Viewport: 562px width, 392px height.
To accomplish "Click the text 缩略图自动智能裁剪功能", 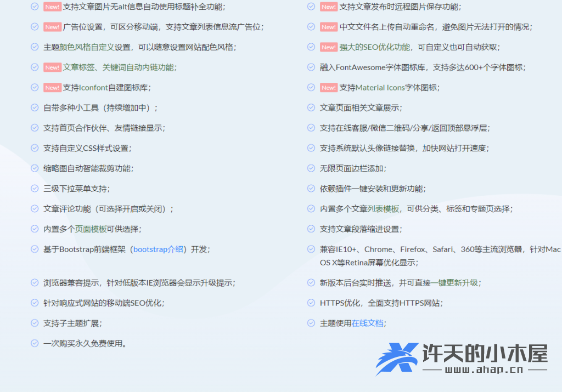I will pyautogui.click(x=87, y=169).
